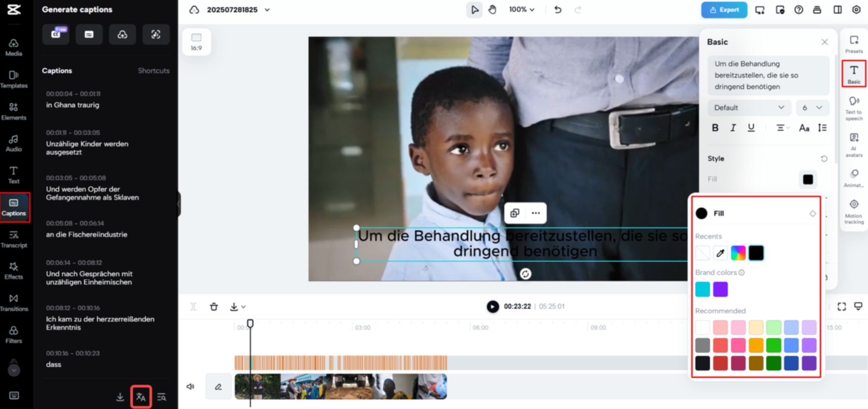Viewport: 868px width, 409px height.
Task: Mute the video track audio
Action: click(x=191, y=386)
